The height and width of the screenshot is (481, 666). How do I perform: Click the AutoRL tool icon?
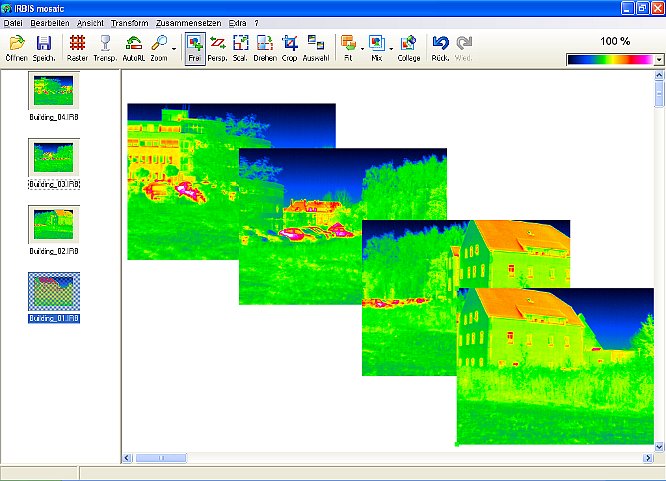(x=134, y=43)
